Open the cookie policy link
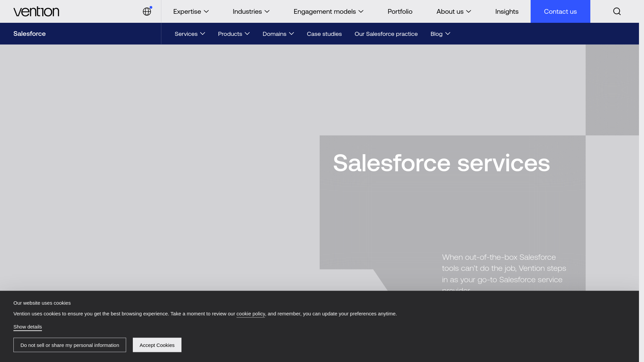 click(x=251, y=314)
